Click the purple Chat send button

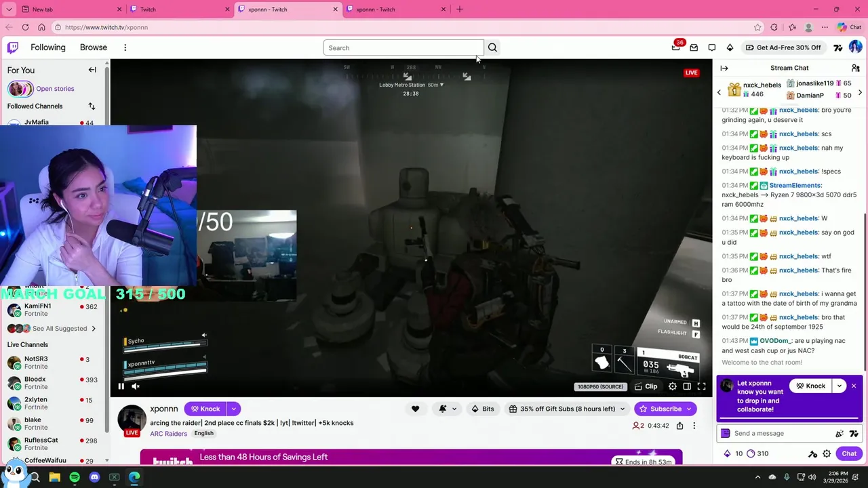pyautogui.click(x=850, y=453)
